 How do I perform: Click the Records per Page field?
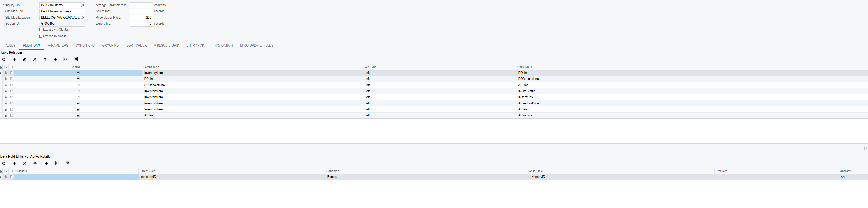pos(141,18)
